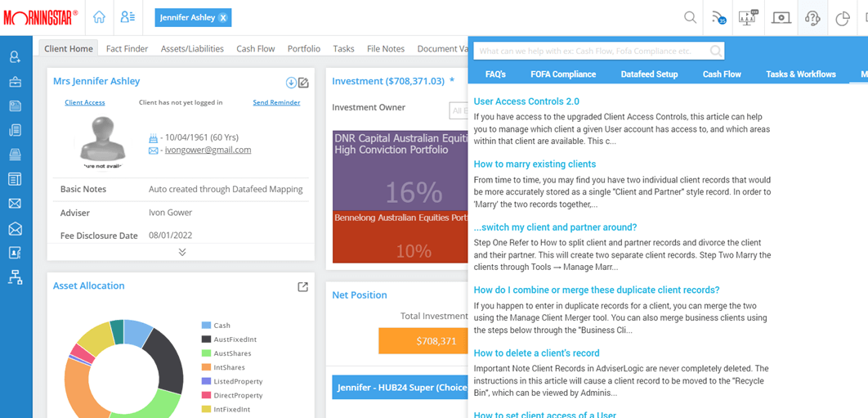Screen dimensions: 868x418
Task: Open the screen share monitor icon
Action: [781, 18]
